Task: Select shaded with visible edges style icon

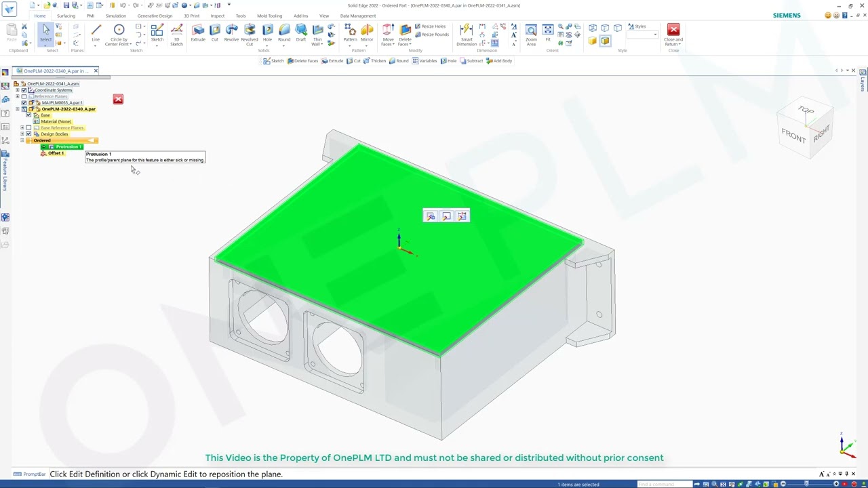Action: pos(605,41)
